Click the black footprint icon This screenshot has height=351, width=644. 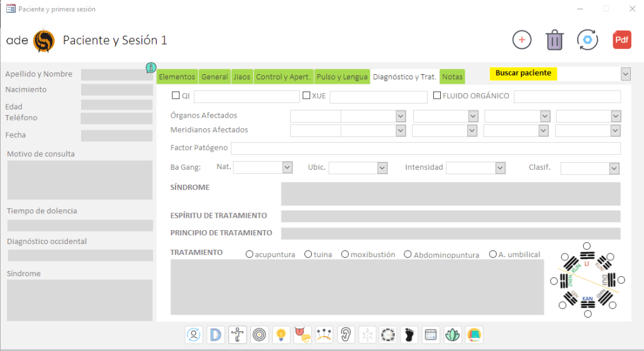[x=409, y=334]
